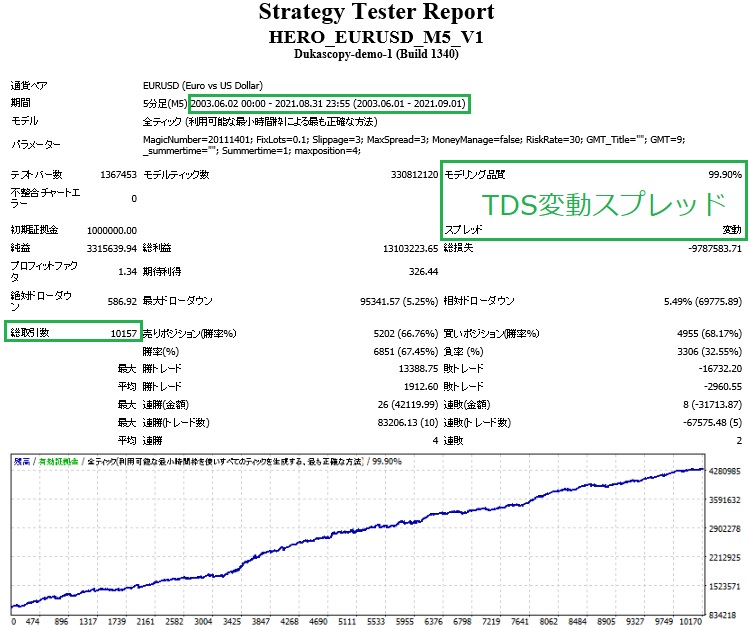Click consecutive losses value '8 (-31713.87)'
749x628 pixels.
pyautogui.click(x=713, y=404)
